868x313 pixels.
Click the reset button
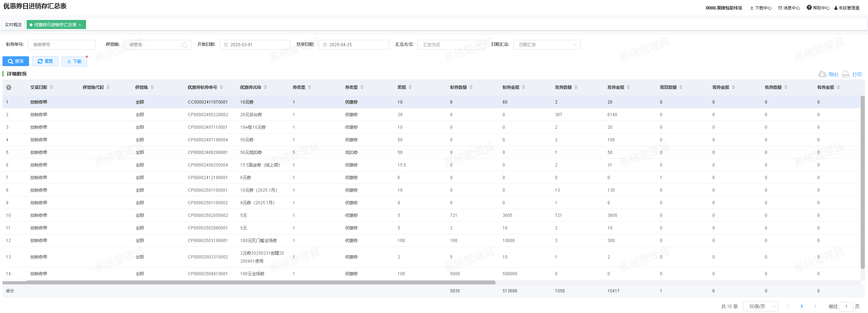pyautogui.click(x=45, y=61)
